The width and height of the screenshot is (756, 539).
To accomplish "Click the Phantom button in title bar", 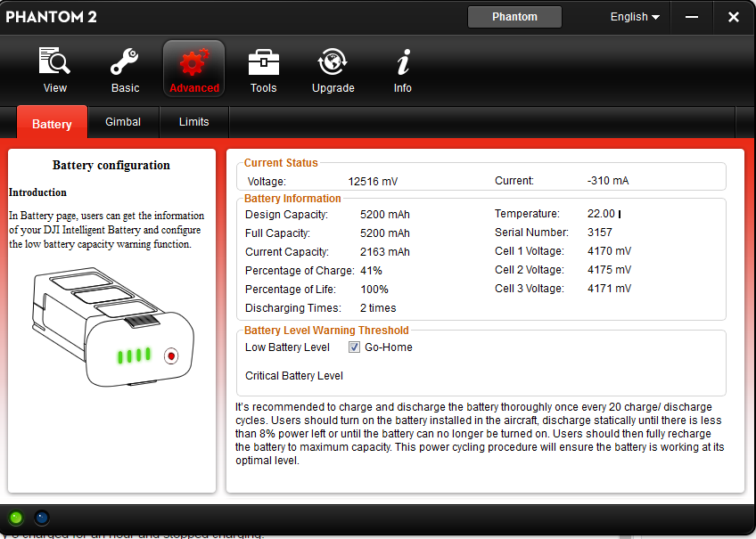I will pyautogui.click(x=514, y=17).
